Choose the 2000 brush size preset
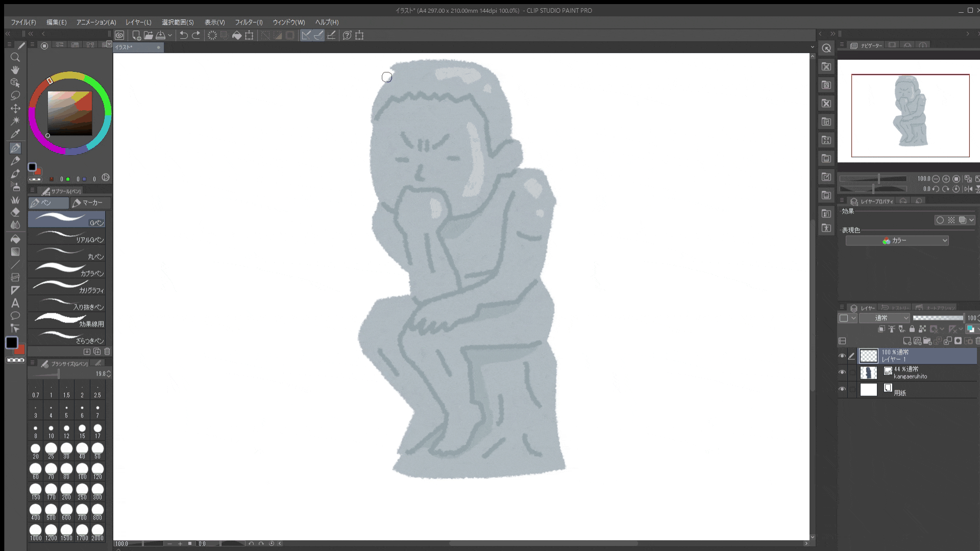This screenshot has height=551, width=980. [97, 533]
